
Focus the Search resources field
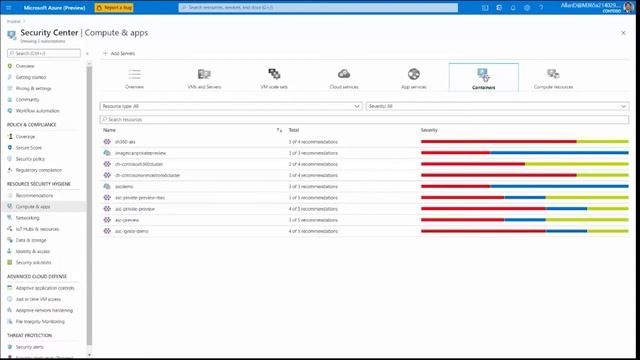364,120
